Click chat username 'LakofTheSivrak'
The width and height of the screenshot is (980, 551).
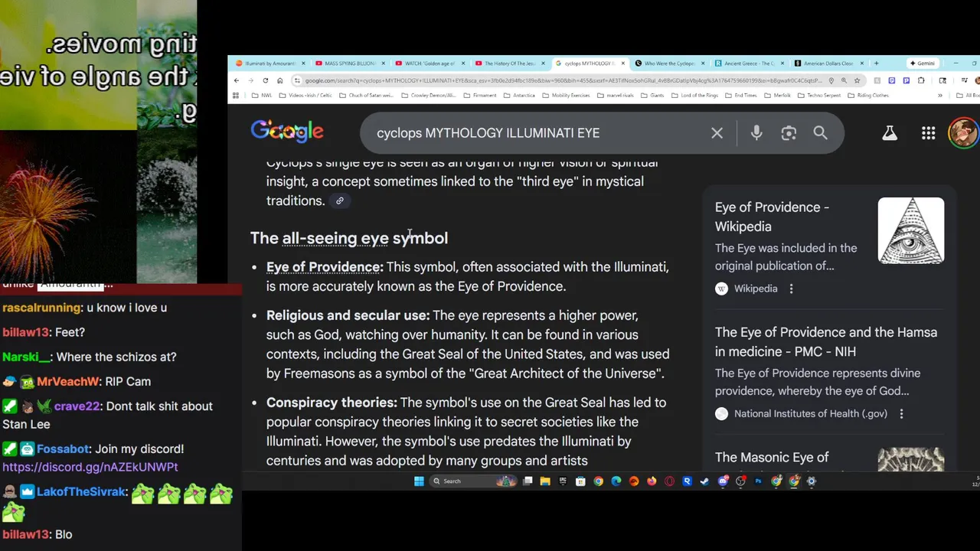[81, 492]
